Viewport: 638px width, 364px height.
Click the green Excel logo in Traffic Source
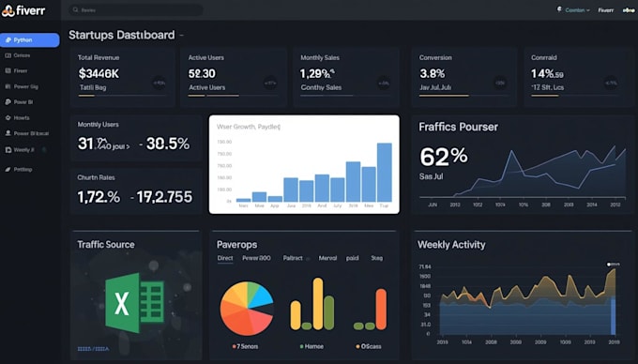(135, 303)
